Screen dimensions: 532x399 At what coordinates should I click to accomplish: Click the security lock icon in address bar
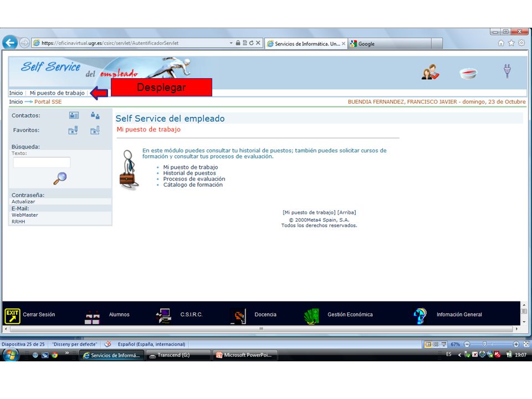pos(238,43)
